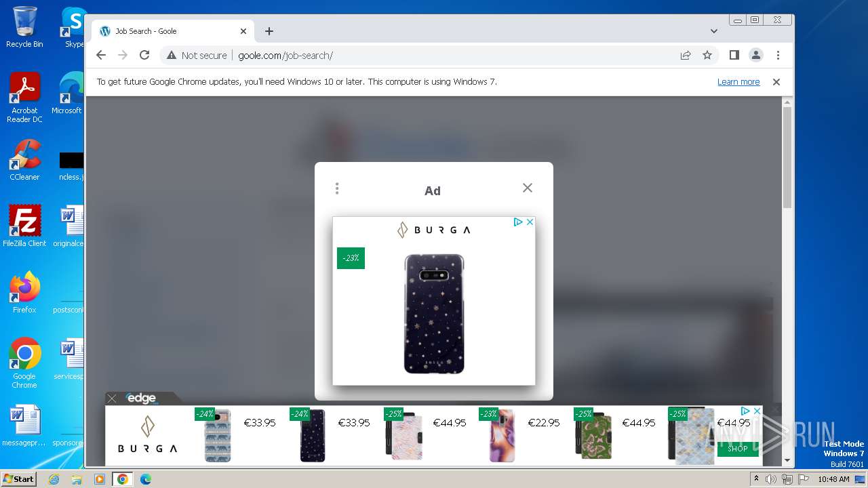Open the Chrome profile avatar
Image resolution: width=868 pixels, height=488 pixels.
(x=755, y=55)
